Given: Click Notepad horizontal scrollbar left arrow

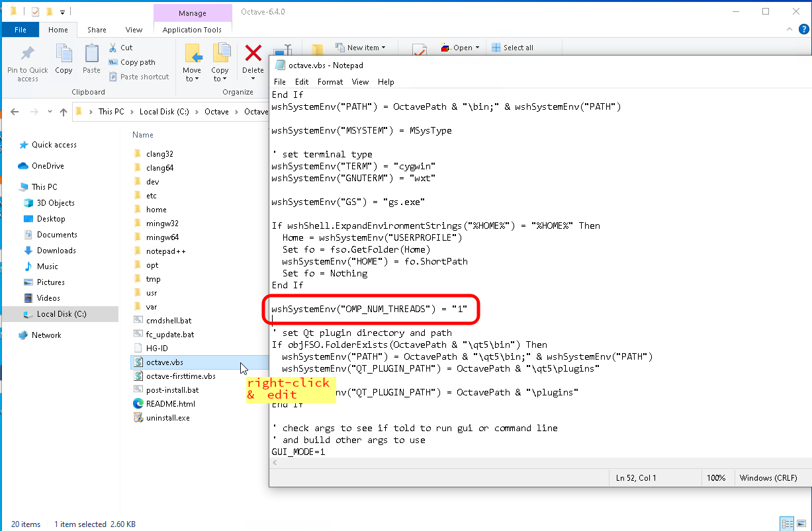Looking at the screenshot, I should [275, 463].
